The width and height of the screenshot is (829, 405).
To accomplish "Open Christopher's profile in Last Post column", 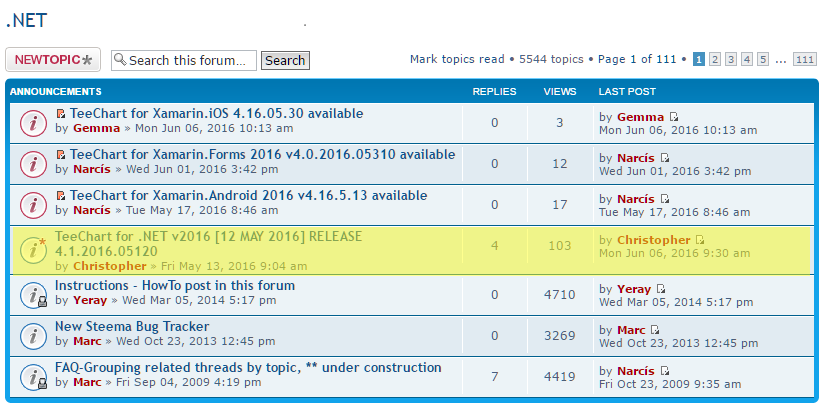I will (x=653, y=240).
